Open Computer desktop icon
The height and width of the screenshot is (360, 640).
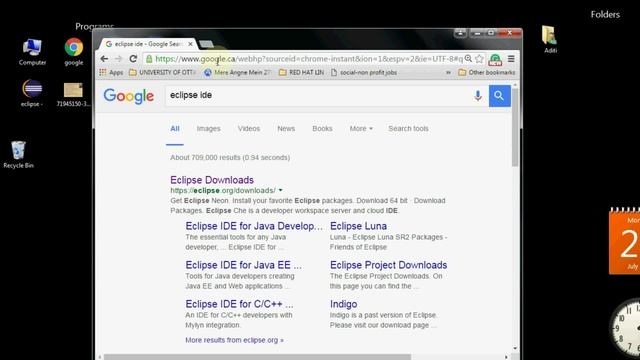coord(32,52)
